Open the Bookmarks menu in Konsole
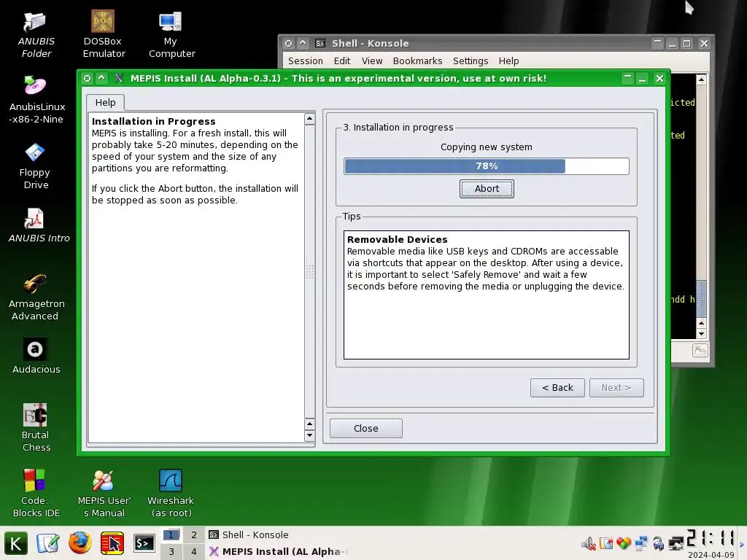This screenshot has width=747, height=560. click(417, 61)
